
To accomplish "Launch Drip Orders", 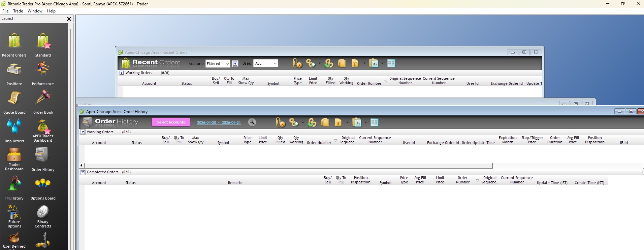I will coord(14,127).
